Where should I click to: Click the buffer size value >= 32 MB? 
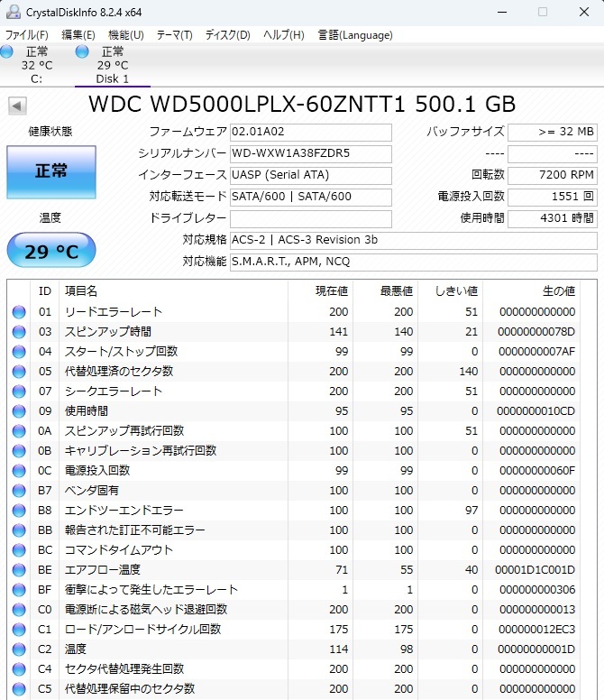(x=553, y=132)
